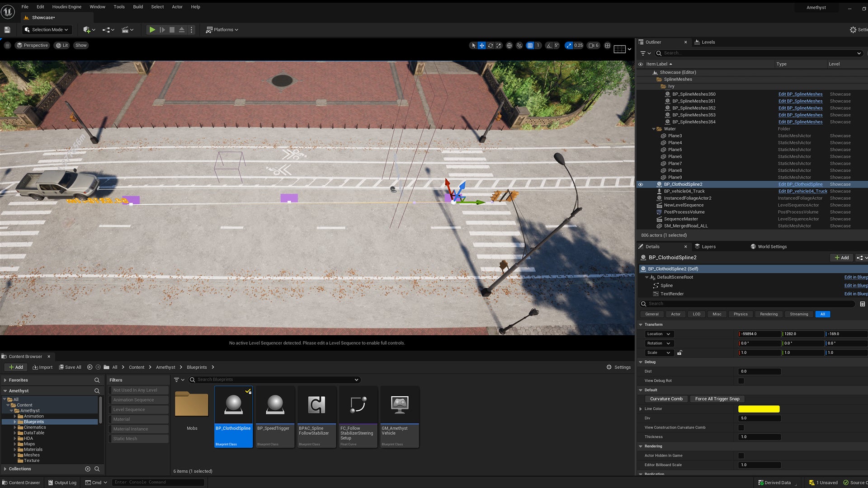This screenshot has height=488, width=868.
Task: Open the Selection Mode dropdown
Action: pos(47,30)
